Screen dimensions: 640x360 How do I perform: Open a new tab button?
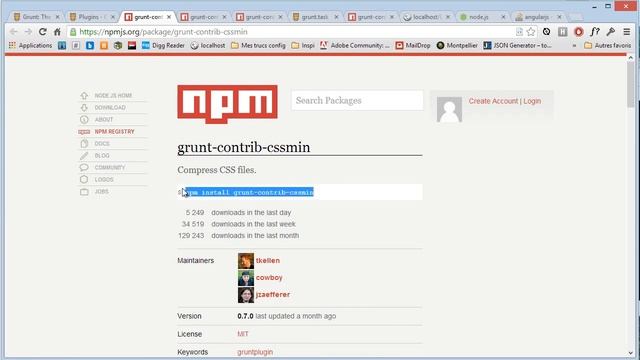tap(575, 17)
